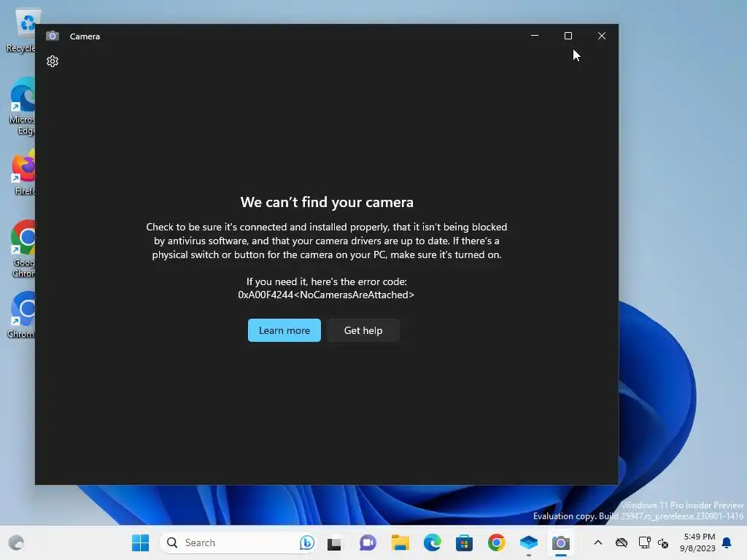The height and width of the screenshot is (560, 747).
Task: Select Recycle Bin desktop icon
Action: pos(23,31)
